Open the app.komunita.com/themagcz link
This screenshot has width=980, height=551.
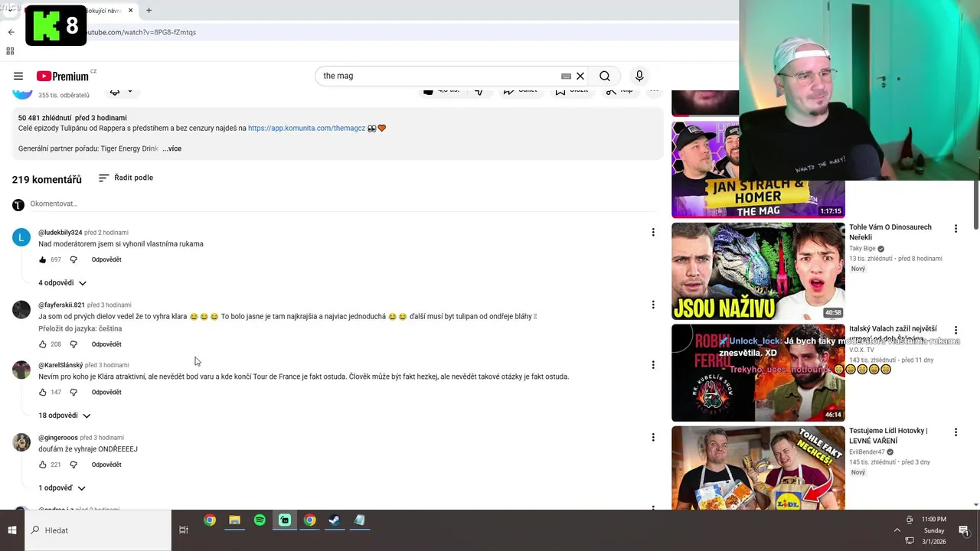(306, 128)
